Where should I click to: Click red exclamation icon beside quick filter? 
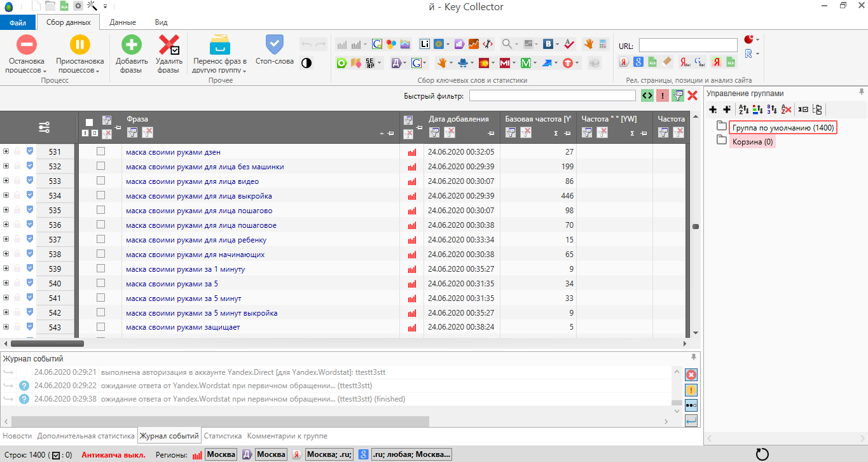pos(663,96)
